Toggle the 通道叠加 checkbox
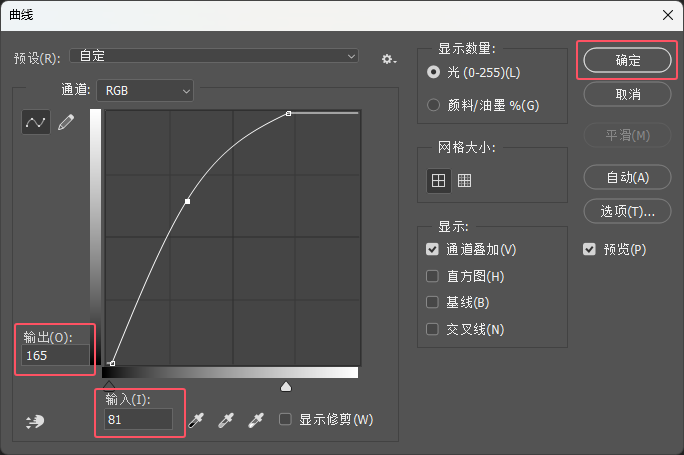The height and width of the screenshot is (455, 684). click(432, 250)
